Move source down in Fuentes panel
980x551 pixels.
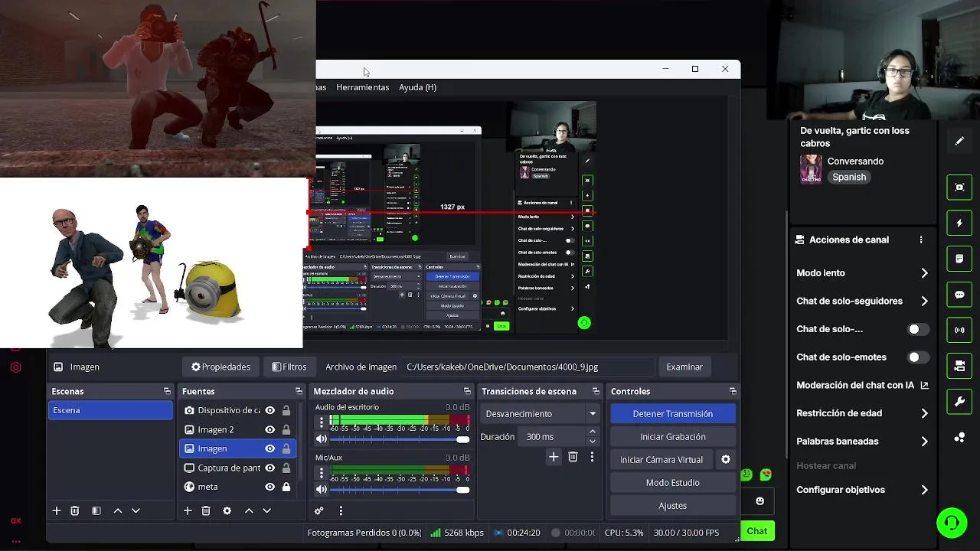[x=266, y=510]
